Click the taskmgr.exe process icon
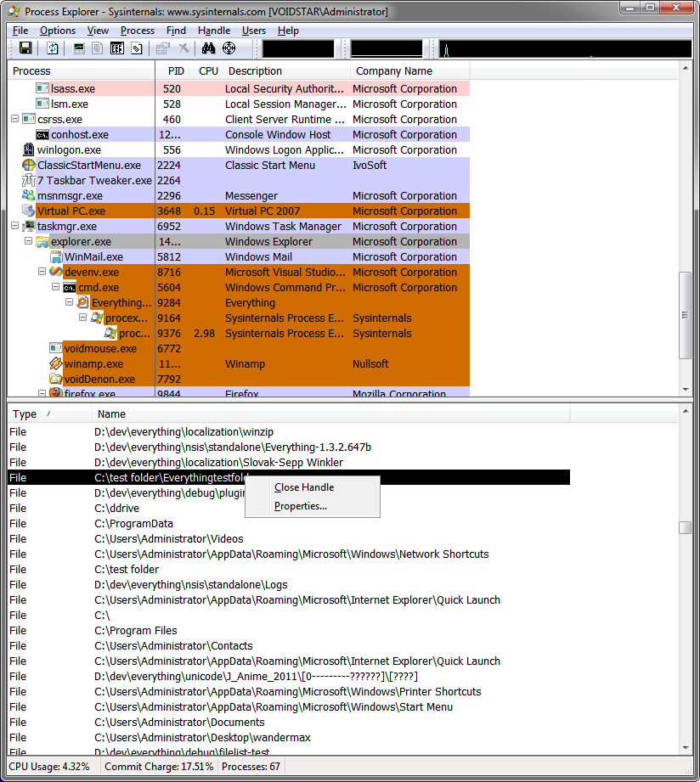Screen dimensions: 700x782 pyautogui.click(x=29, y=227)
